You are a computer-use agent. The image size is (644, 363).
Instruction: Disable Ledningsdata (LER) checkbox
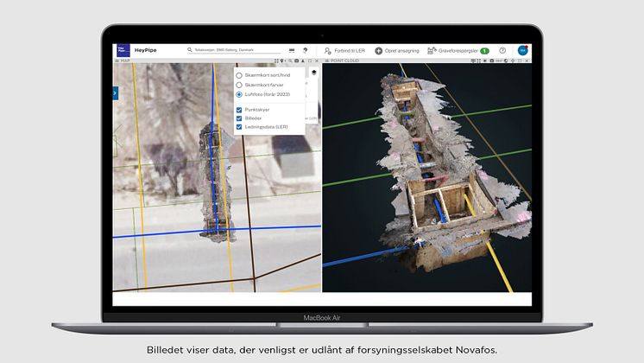click(239, 127)
